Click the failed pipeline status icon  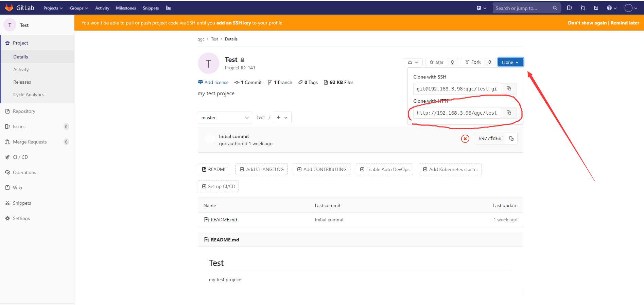pyautogui.click(x=465, y=138)
